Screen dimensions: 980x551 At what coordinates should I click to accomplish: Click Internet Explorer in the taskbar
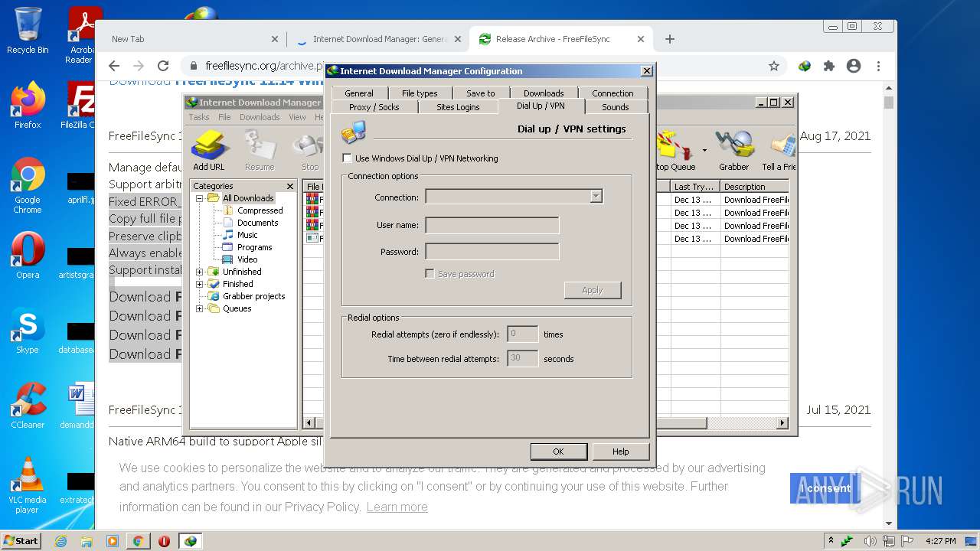pos(60,541)
